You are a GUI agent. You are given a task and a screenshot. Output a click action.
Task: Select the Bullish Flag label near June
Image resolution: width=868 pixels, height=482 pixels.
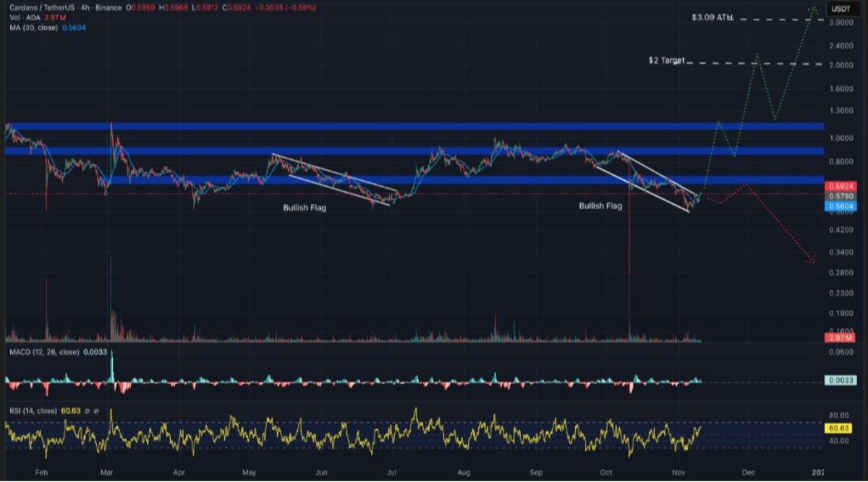pos(305,208)
